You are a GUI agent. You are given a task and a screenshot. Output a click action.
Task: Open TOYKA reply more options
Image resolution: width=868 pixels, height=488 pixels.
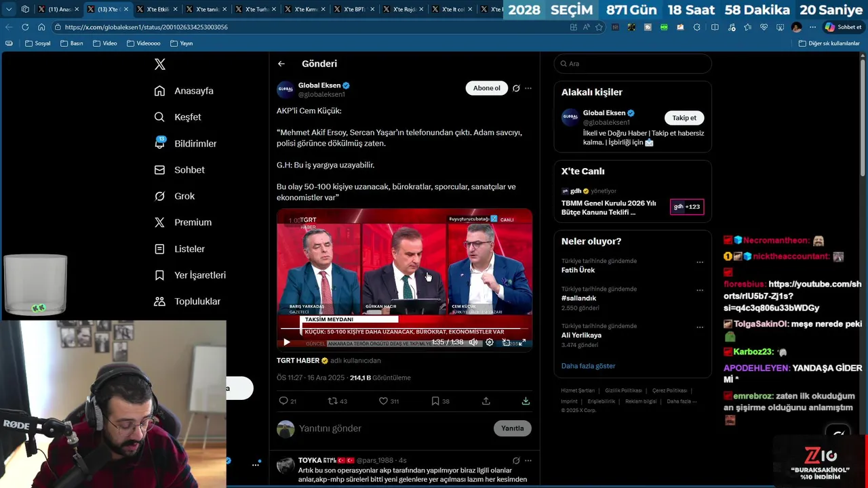[528, 460]
